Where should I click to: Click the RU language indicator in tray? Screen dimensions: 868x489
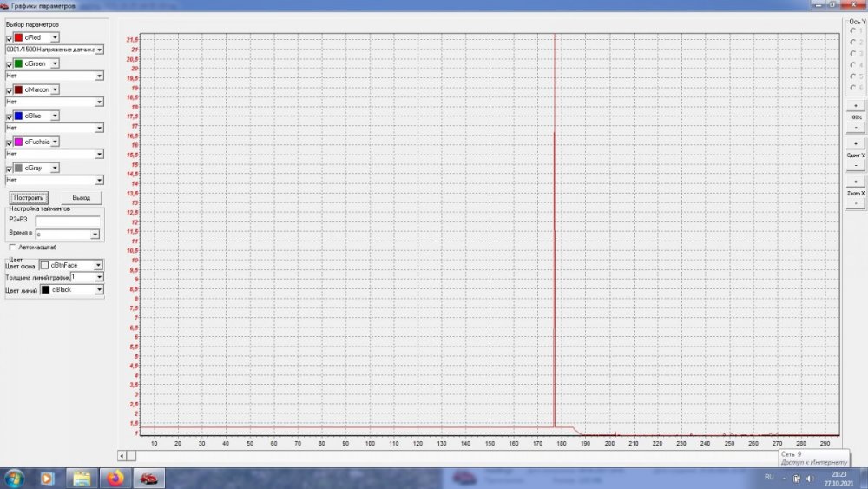(769, 478)
